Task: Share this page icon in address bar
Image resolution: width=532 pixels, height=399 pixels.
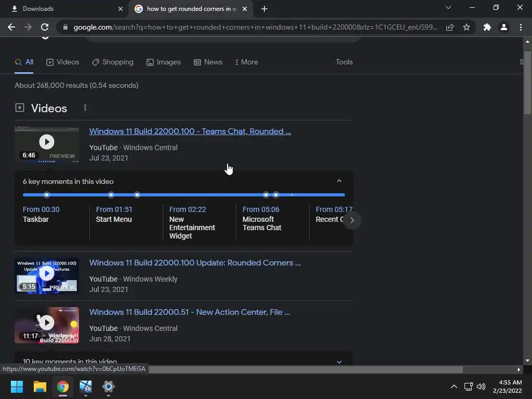Action: coord(450,27)
